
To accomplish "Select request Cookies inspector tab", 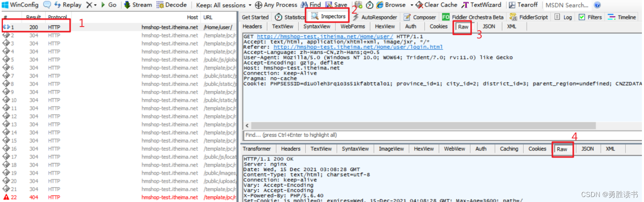I will (x=438, y=26).
